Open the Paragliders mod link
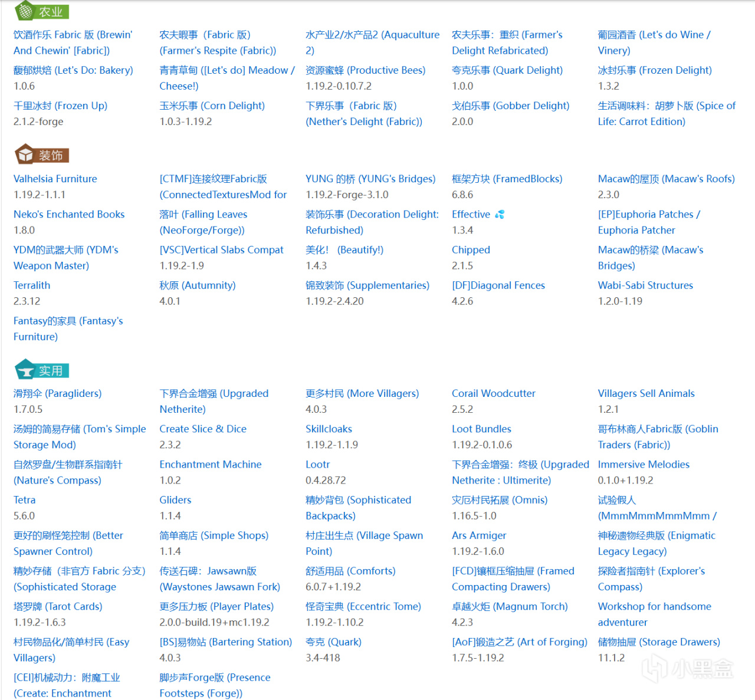755x700 pixels. tap(57, 393)
